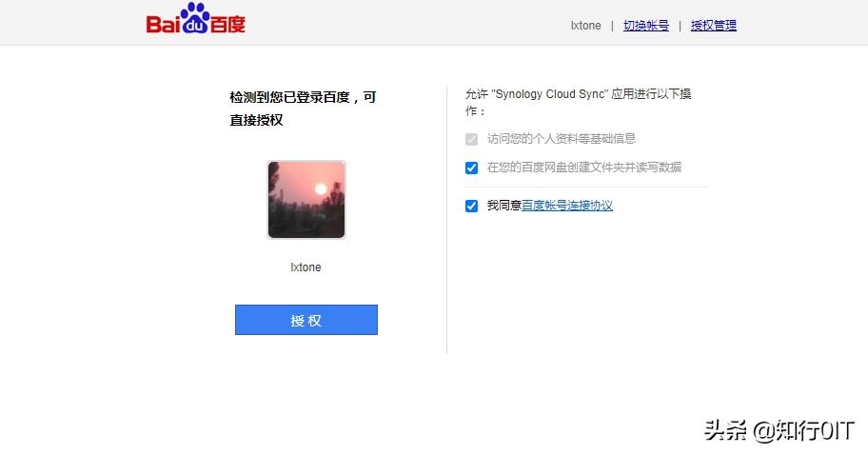Click the 授权 authorize button
Viewport: 868px width, 455px height.
(306, 320)
